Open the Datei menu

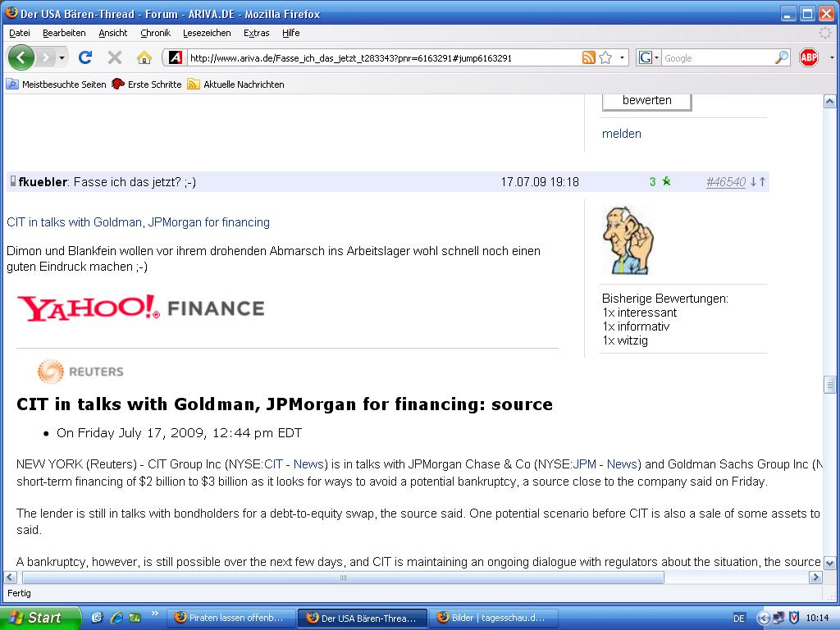click(20, 33)
